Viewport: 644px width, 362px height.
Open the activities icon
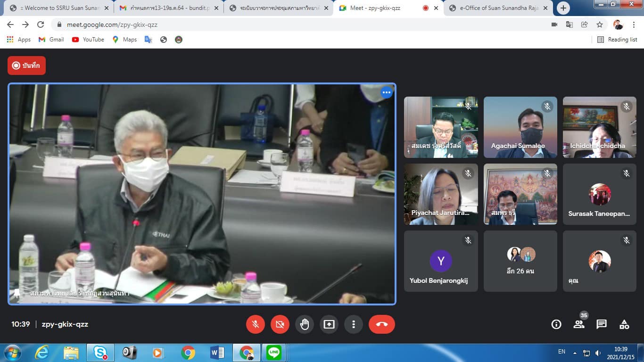(624, 324)
